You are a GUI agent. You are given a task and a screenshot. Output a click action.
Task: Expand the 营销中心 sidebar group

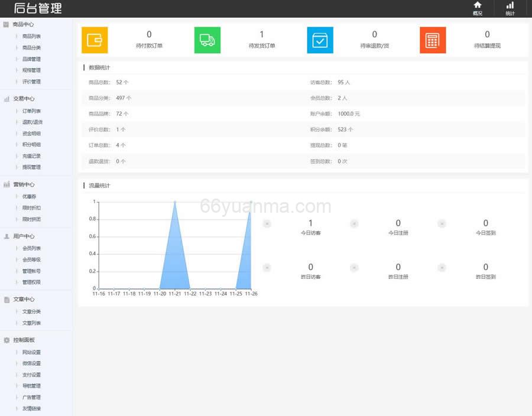[24, 185]
